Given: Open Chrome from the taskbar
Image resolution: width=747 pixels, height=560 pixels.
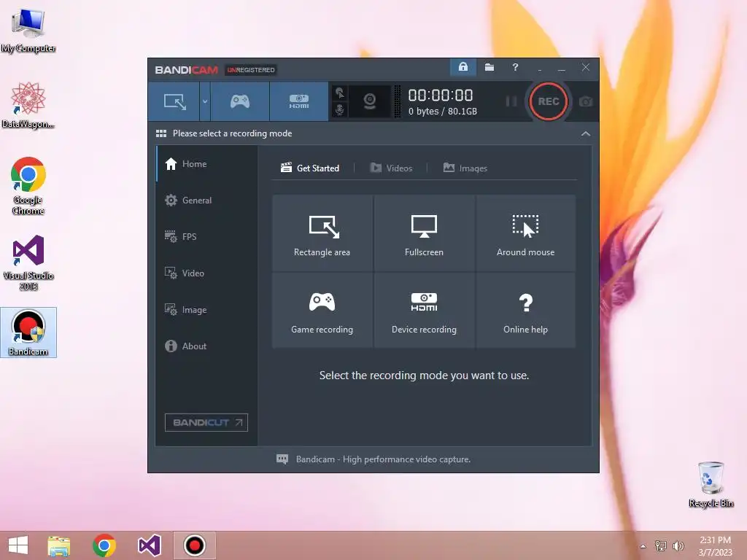Looking at the screenshot, I should [x=104, y=545].
